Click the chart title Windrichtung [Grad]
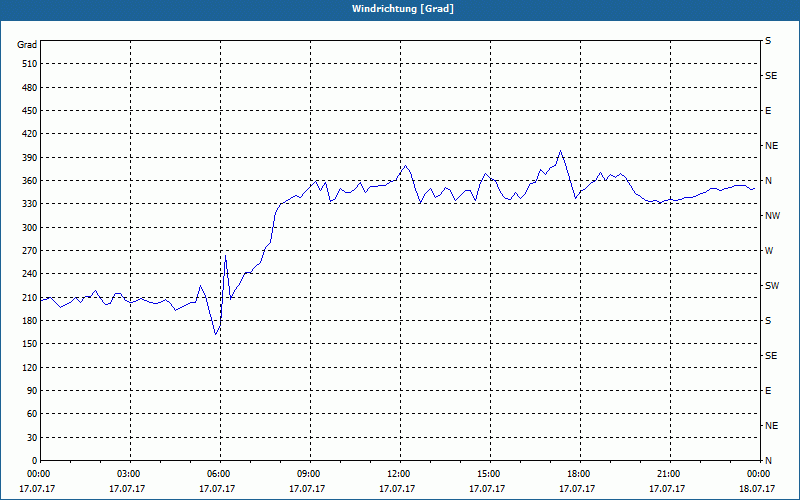 tap(403, 9)
